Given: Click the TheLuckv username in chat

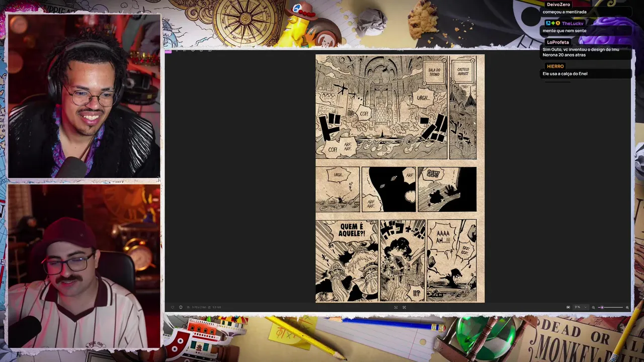Looking at the screenshot, I should coord(573,23).
